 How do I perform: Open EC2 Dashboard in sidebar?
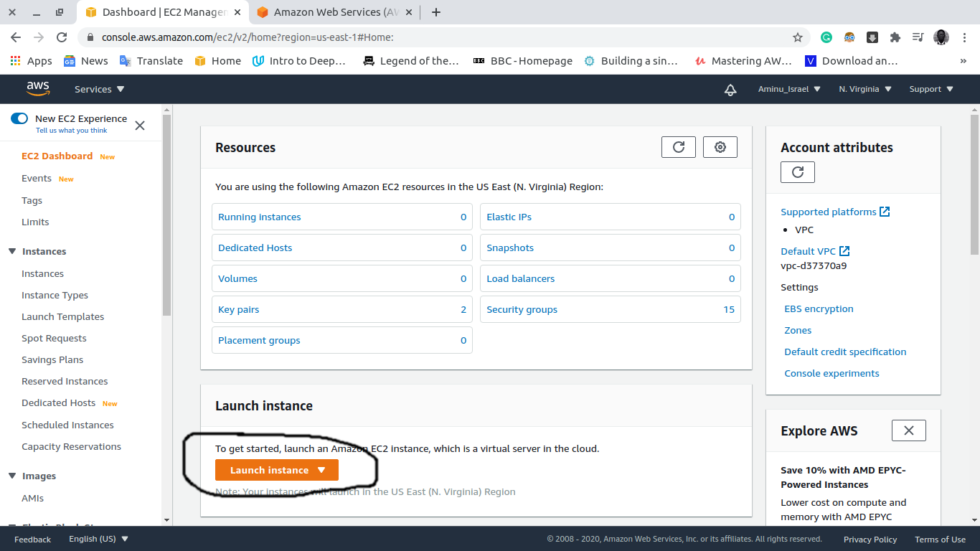pos(57,156)
